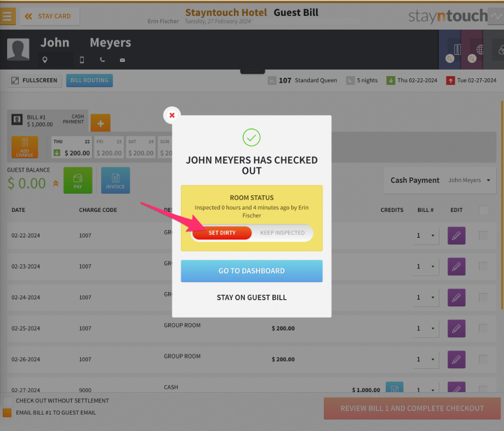Edit the 02-26-2024 charge with pencil icon
Screen dimensions: 504x431
pos(456,359)
